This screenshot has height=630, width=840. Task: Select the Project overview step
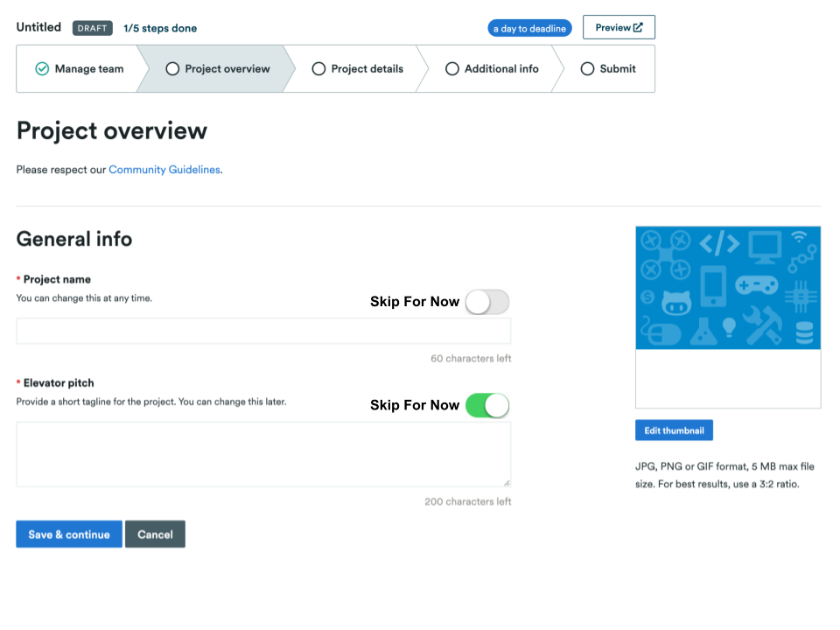(216, 69)
